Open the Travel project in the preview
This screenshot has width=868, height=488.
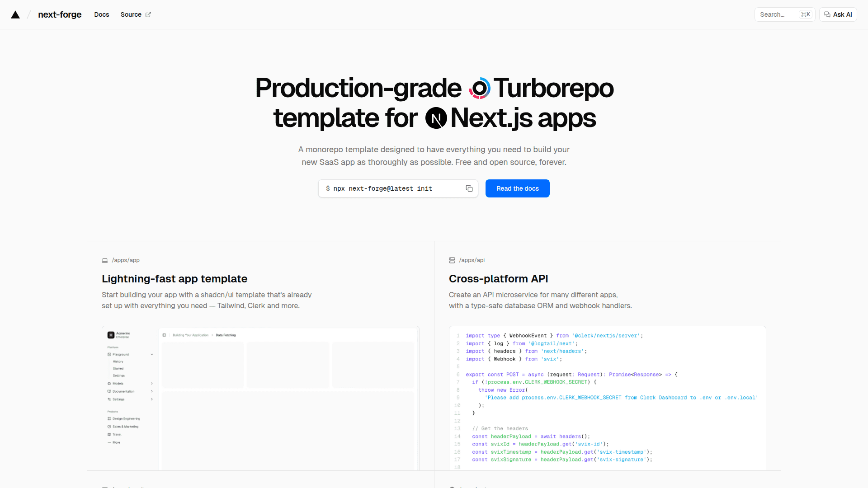pos(117,435)
